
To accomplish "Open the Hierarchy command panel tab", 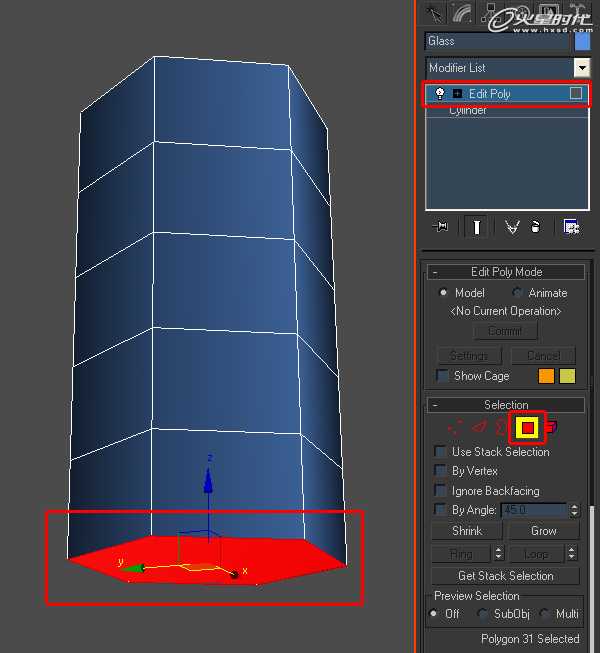I will pos(489,13).
